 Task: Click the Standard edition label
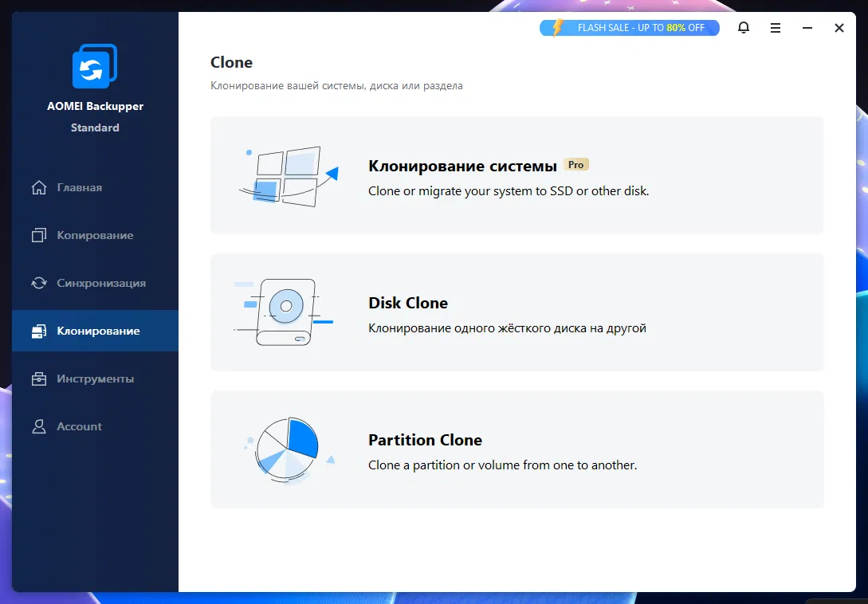95,127
